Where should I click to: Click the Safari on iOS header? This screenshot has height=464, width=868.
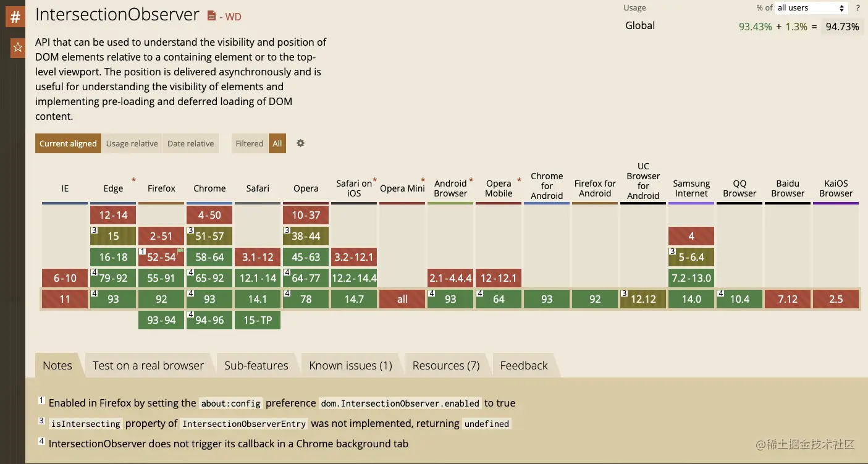coord(354,188)
